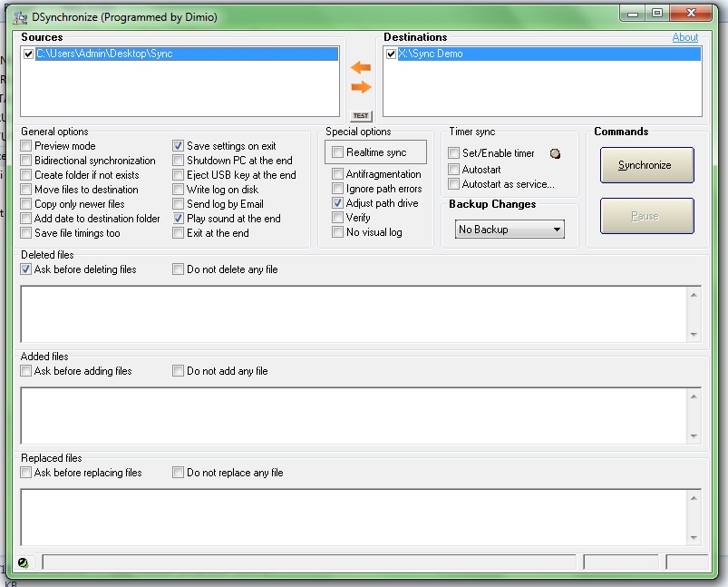728x587 pixels.
Task: Check Create folder if not exists
Action: click(x=26, y=175)
